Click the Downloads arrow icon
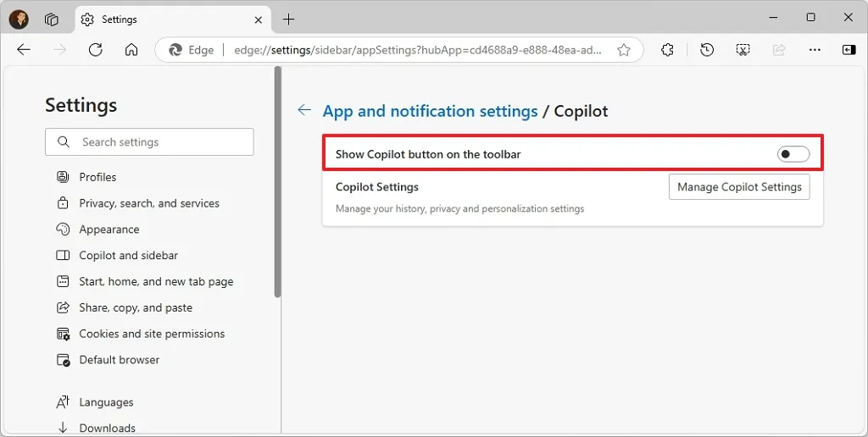The image size is (868, 437). tap(63, 428)
